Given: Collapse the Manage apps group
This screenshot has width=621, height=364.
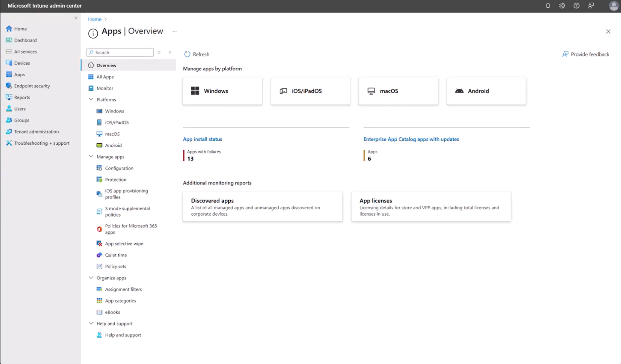Looking at the screenshot, I should 91,156.
